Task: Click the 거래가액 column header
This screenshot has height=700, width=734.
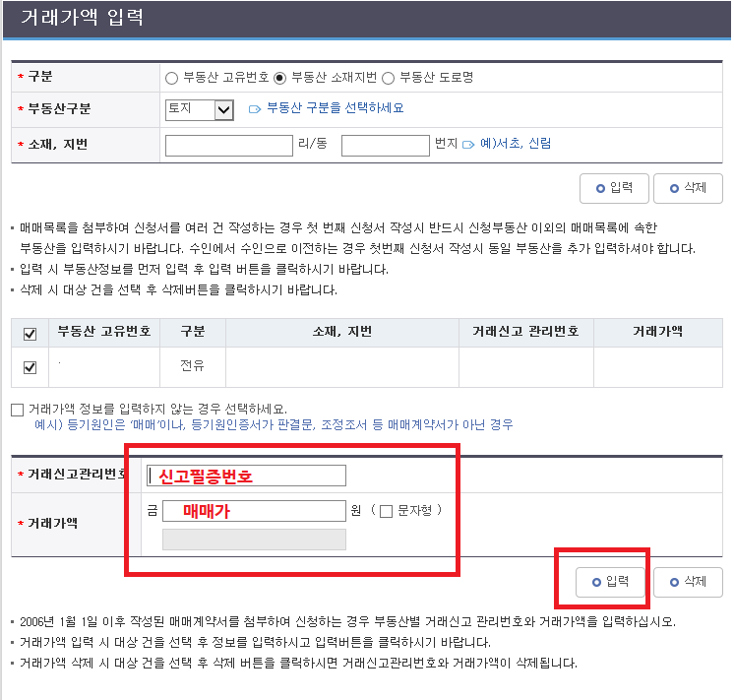Action: [x=657, y=332]
